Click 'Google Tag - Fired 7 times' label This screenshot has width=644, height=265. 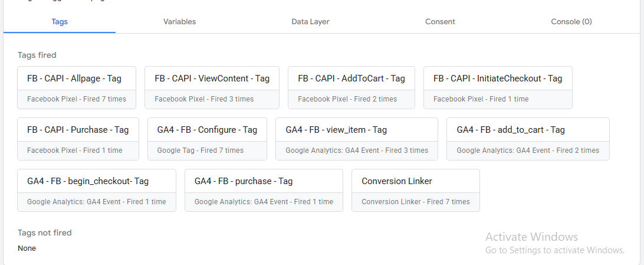point(201,151)
